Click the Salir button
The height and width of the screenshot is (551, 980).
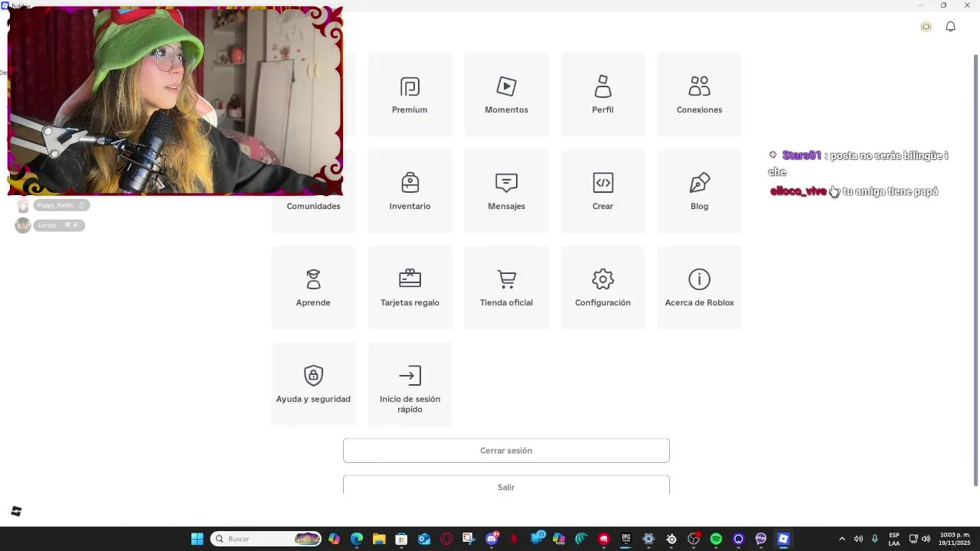coord(506,485)
